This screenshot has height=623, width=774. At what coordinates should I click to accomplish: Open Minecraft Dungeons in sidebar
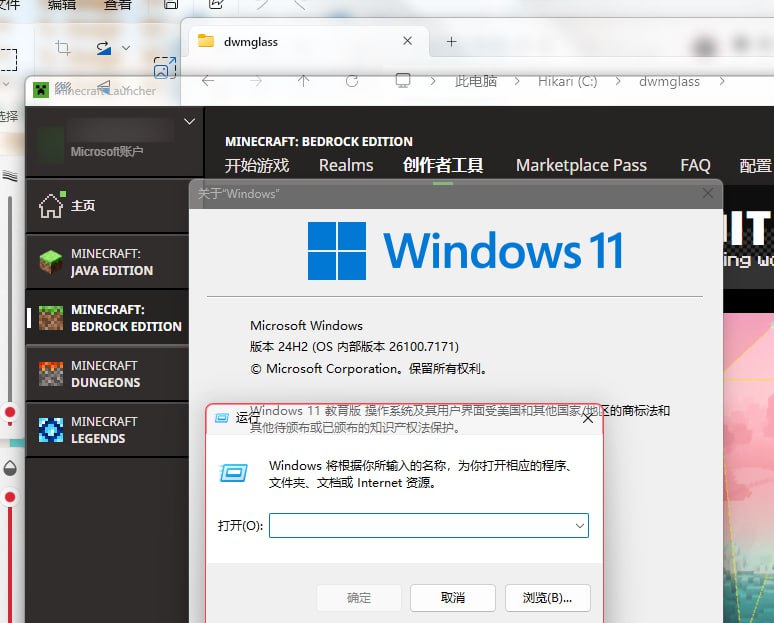click(107, 374)
